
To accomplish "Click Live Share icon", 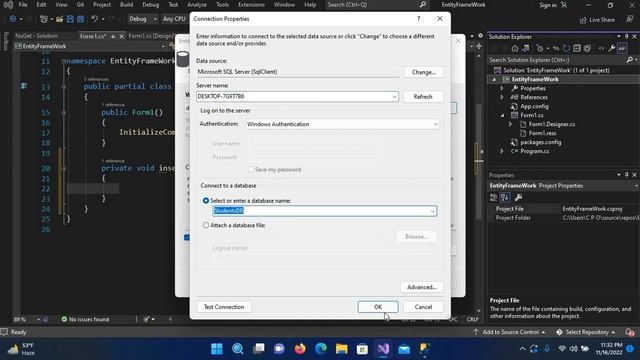I will tap(597, 20).
